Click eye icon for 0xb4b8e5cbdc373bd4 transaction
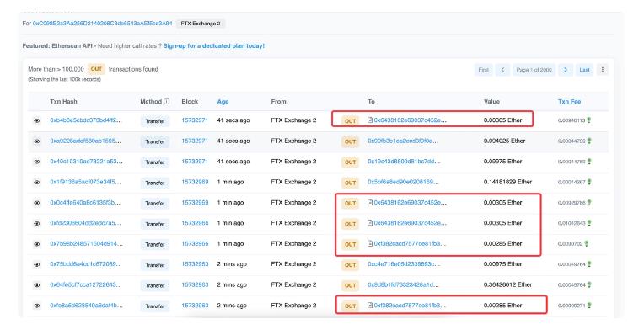This screenshot has width=644, height=335. (x=37, y=120)
